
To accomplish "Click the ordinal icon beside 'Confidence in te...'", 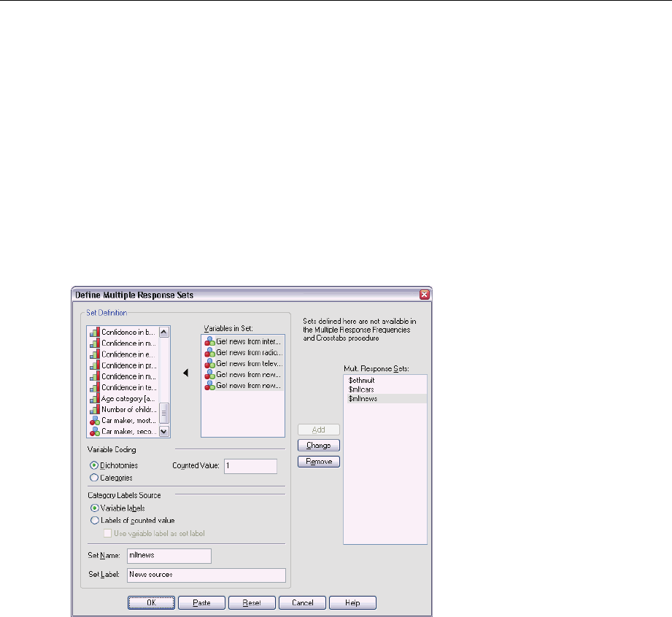I will pyautogui.click(x=95, y=387).
